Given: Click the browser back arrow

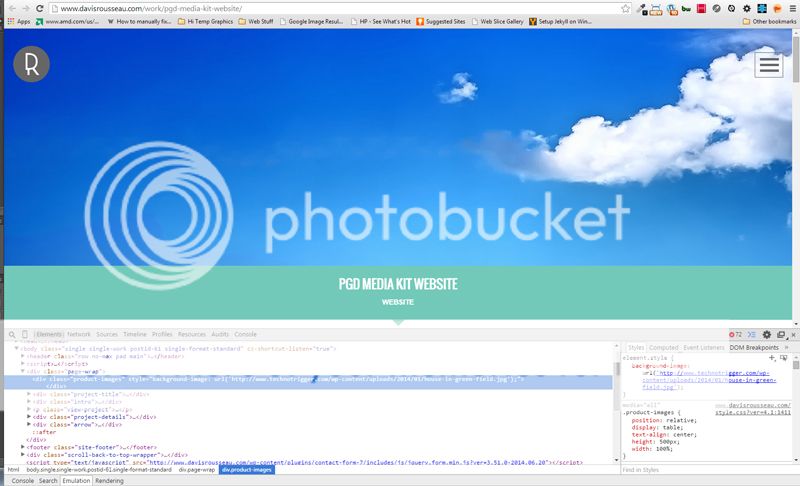Looking at the screenshot, I should (9, 8).
